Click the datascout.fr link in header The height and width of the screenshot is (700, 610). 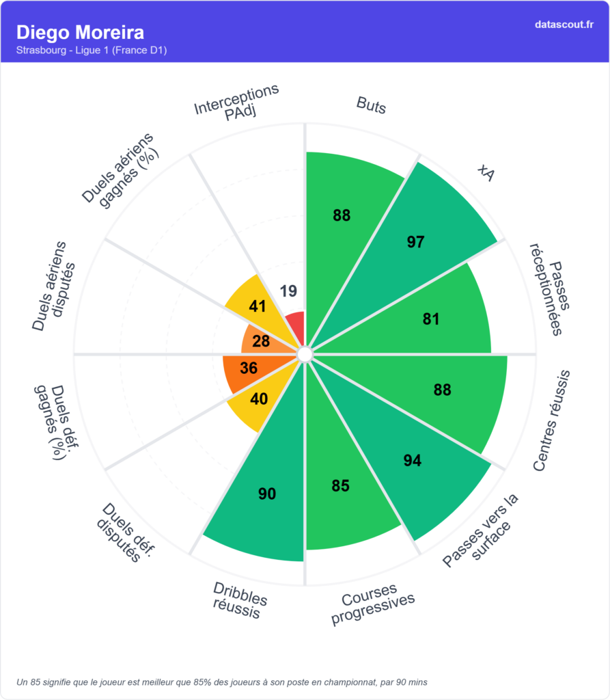click(x=564, y=25)
